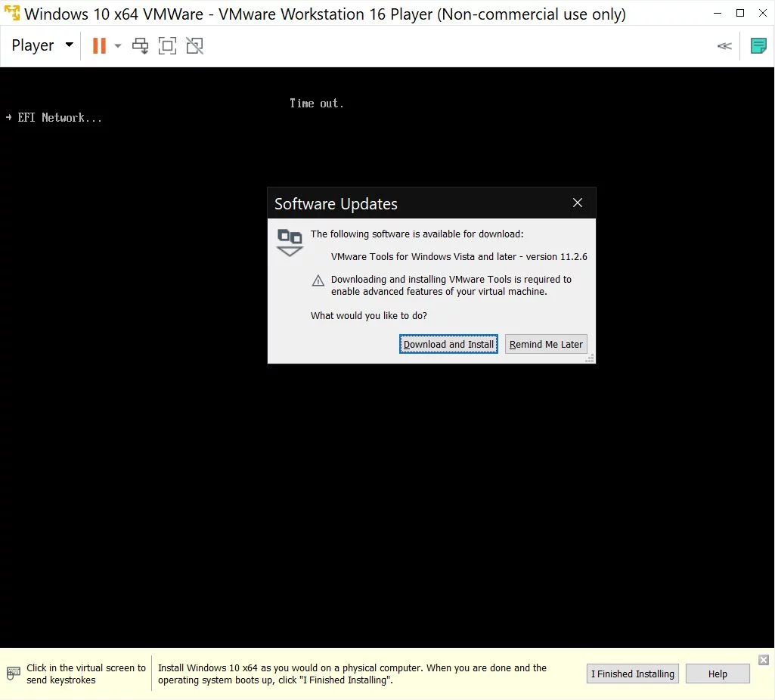Click I Finished Installing button
The image size is (775, 700).
633,674
